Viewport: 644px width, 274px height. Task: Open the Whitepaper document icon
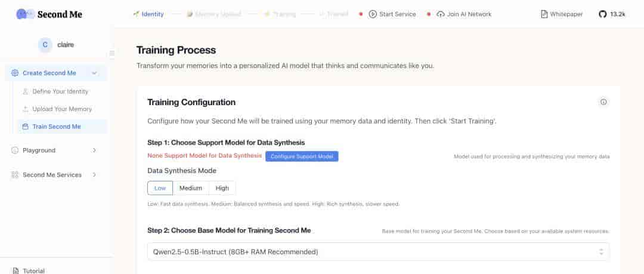[x=544, y=14]
